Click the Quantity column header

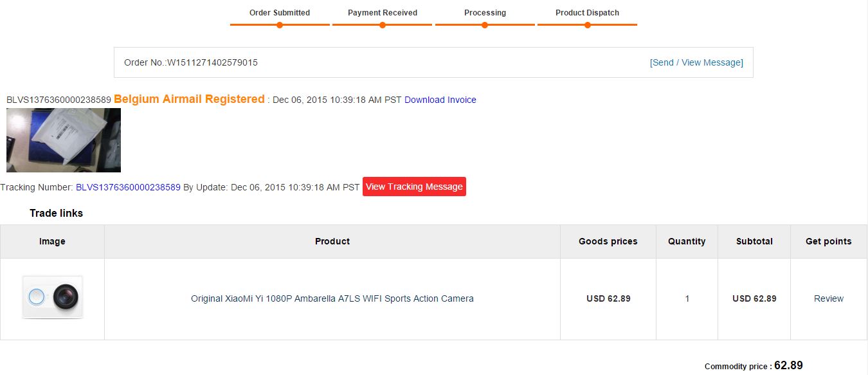pos(687,241)
